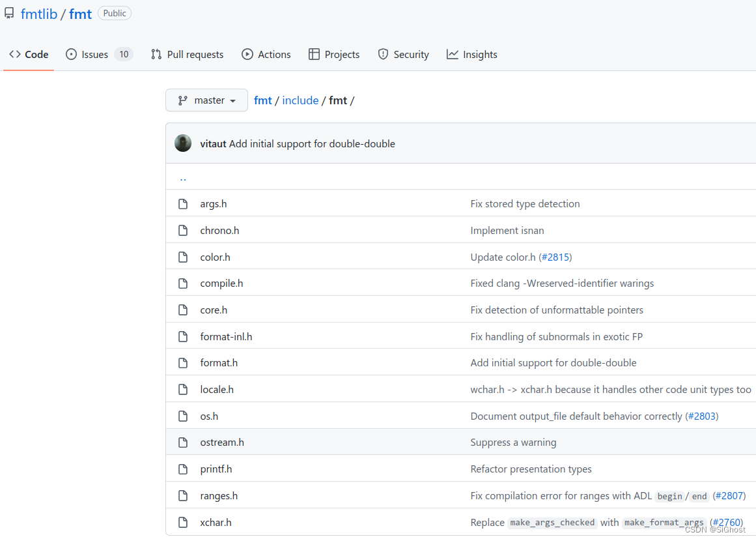This screenshot has height=539, width=756.
Task: Navigate to the parent directory via the .. row
Action: (x=183, y=177)
